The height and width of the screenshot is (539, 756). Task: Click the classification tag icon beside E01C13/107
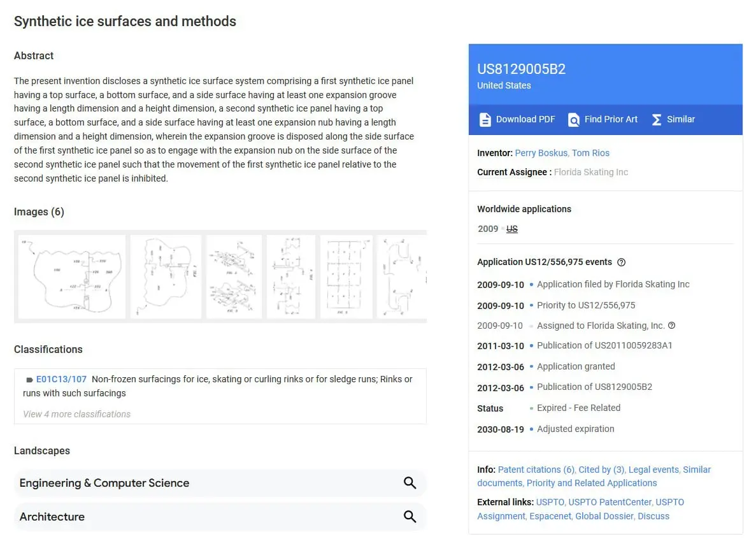(29, 378)
